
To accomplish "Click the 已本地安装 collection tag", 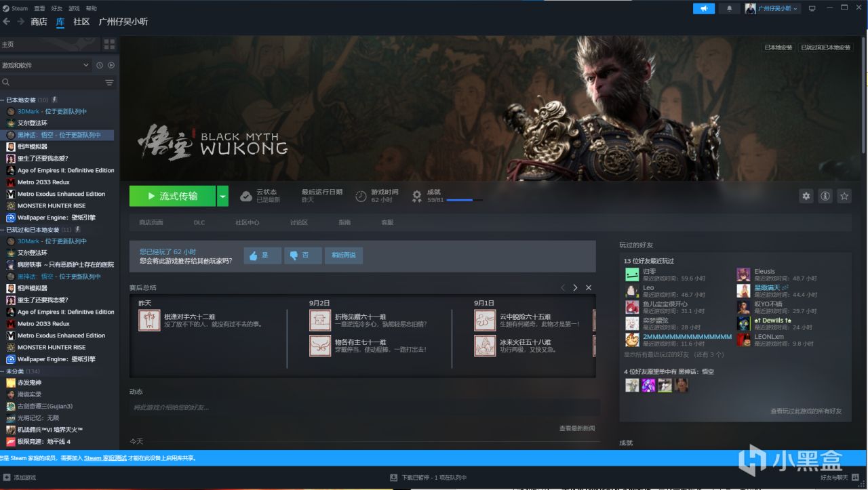I will coord(778,47).
